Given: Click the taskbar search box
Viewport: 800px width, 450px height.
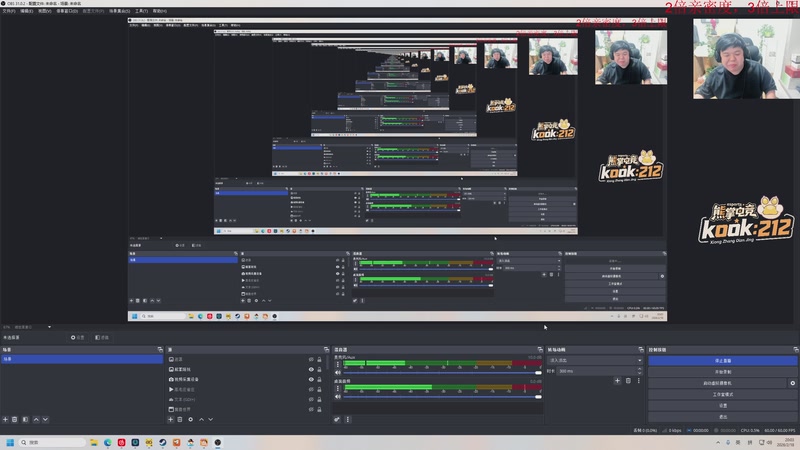Looking at the screenshot, I should pyautogui.click(x=52, y=442).
